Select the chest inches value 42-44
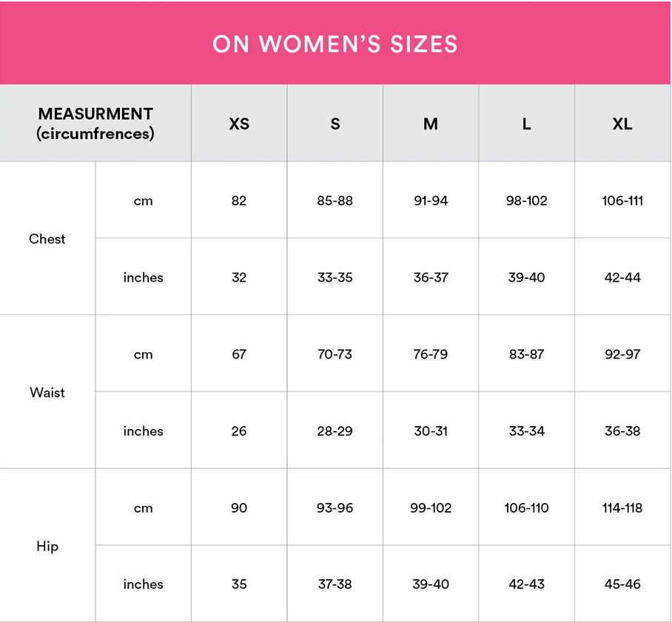Screen dimensions: 672x622 tap(622, 277)
